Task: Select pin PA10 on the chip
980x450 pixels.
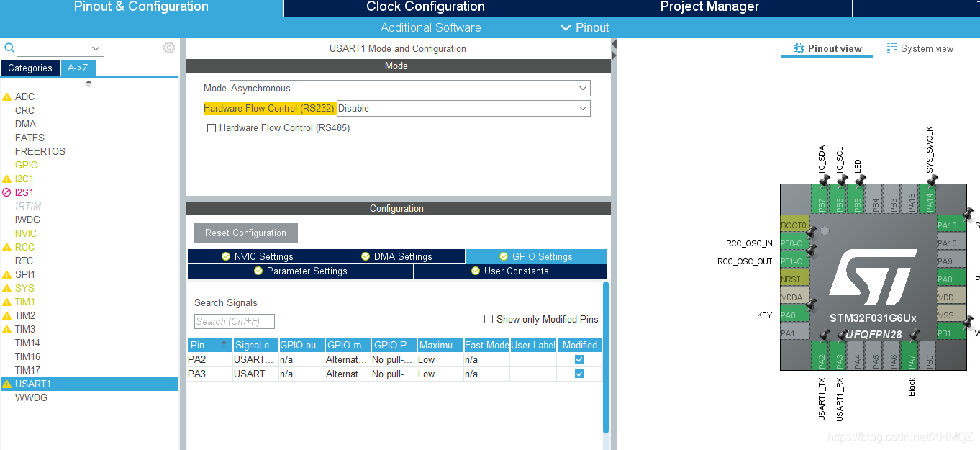Action: (x=951, y=243)
